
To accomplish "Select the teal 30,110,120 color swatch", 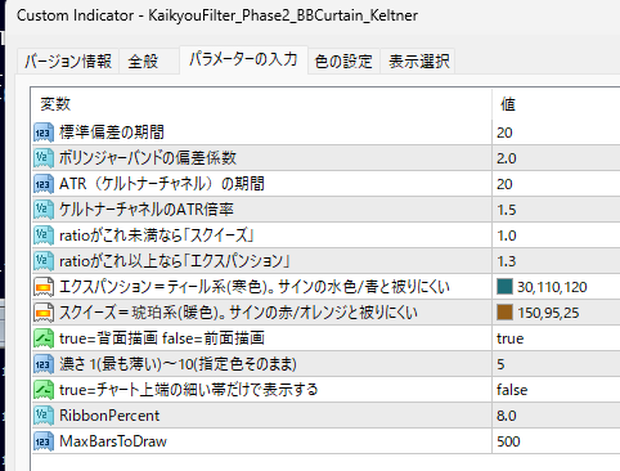I will [x=505, y=287].
